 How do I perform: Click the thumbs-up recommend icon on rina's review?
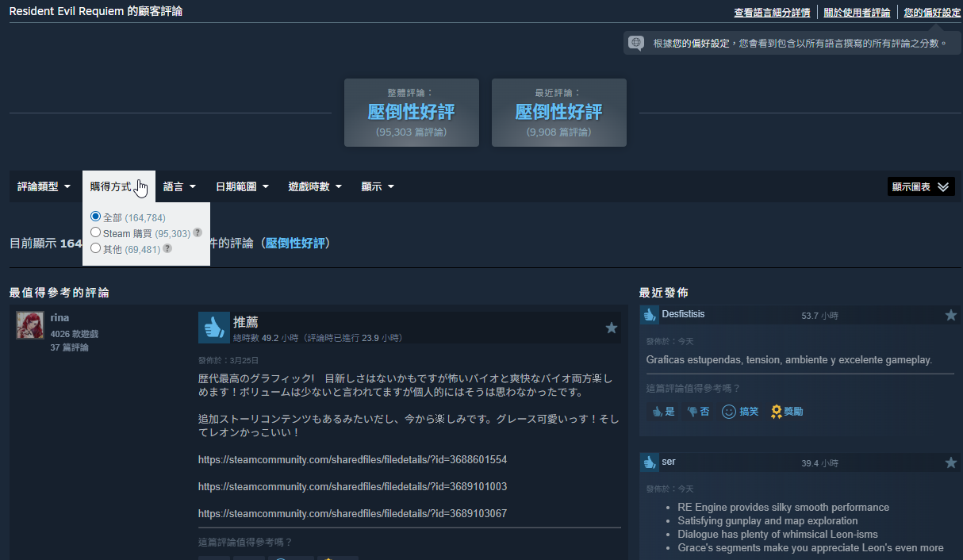point(213,327)
